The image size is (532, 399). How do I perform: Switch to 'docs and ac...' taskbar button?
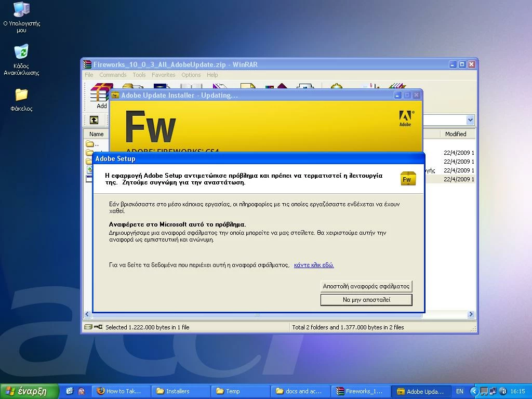[x=301, y=391]
